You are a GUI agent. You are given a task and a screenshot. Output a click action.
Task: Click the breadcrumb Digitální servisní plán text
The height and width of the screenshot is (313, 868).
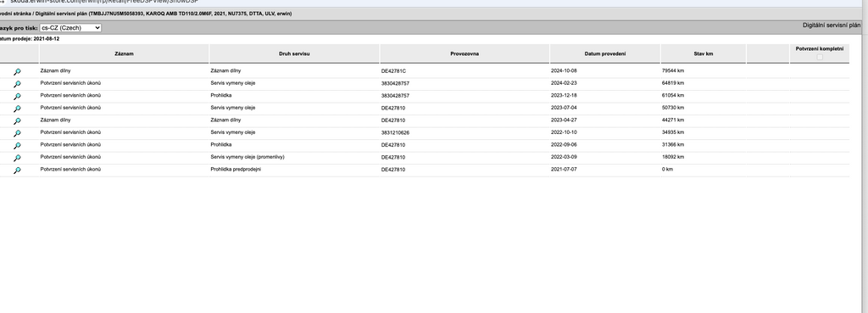point(60,14)
